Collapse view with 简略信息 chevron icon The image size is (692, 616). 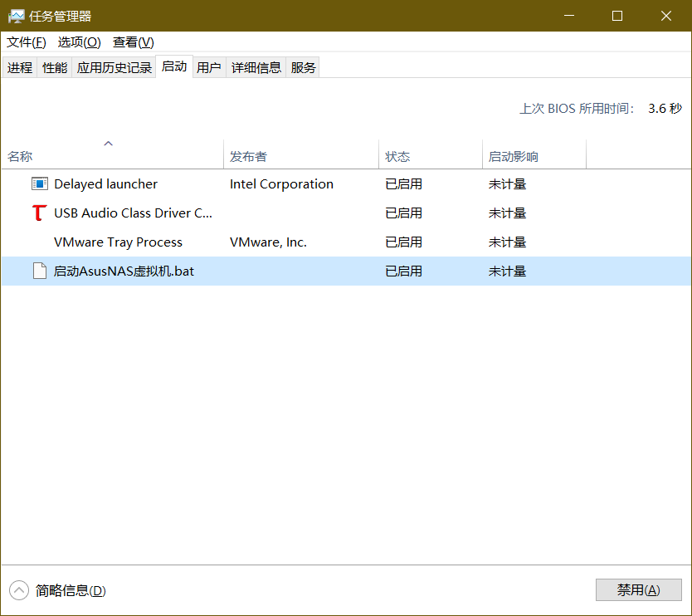[18, 590]
